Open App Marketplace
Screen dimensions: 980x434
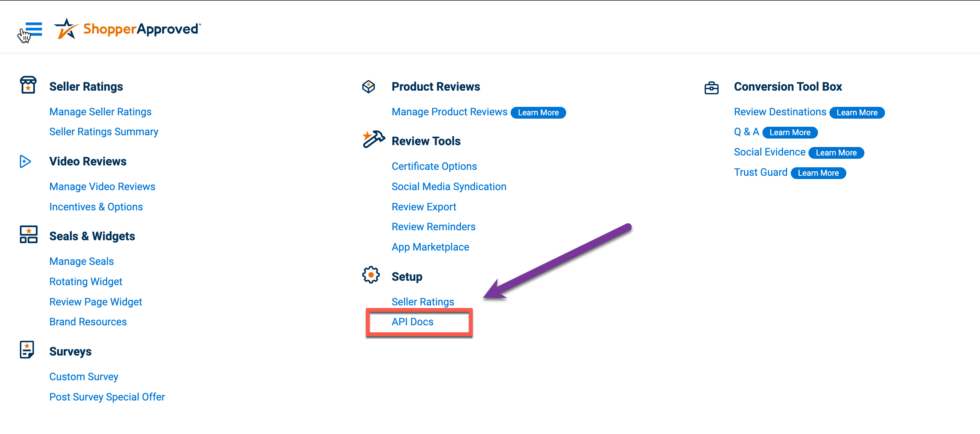[431, 247]
